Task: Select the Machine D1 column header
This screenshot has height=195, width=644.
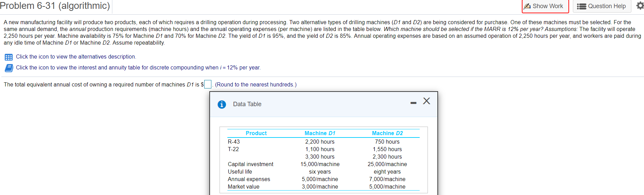Action: click(320, 133)
